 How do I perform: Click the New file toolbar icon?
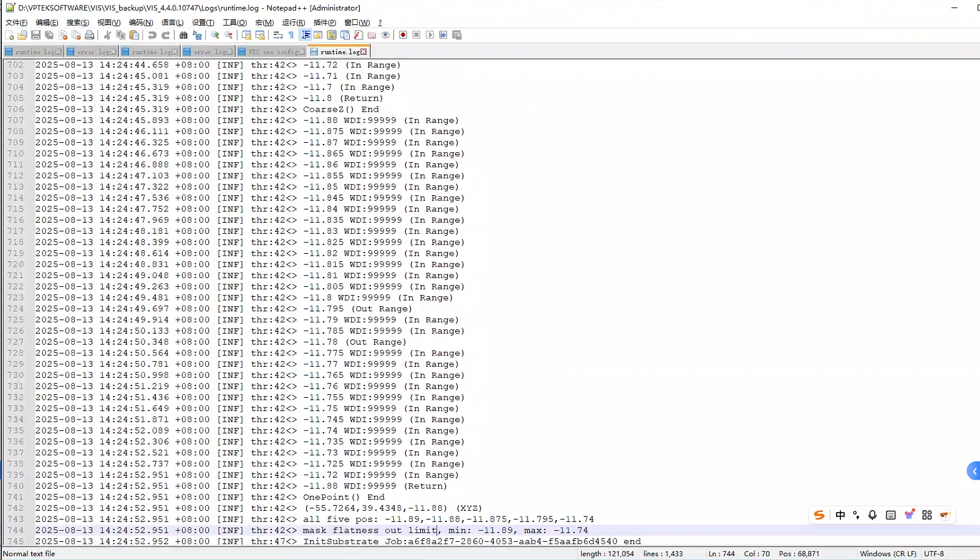[9, 35]
